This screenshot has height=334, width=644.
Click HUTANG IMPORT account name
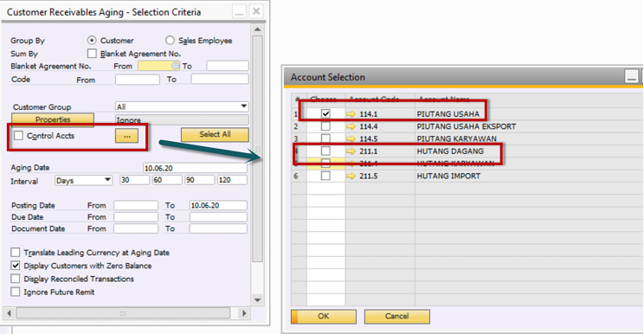pyautogui.click(x=448, y=176)
